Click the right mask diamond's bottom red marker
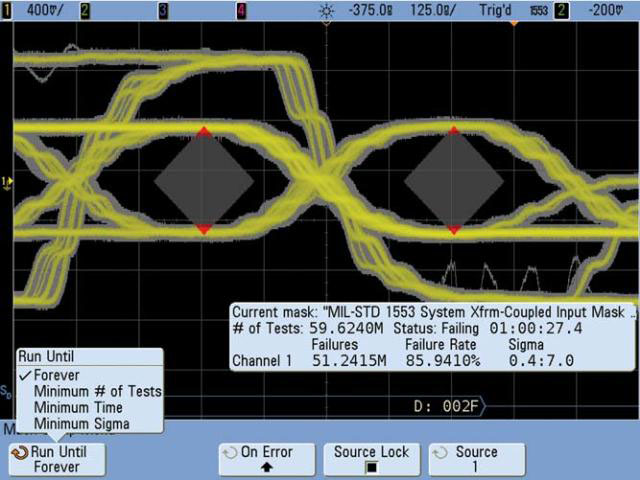The width and height of the screenshot is (640, 480). tap(454, 230)
